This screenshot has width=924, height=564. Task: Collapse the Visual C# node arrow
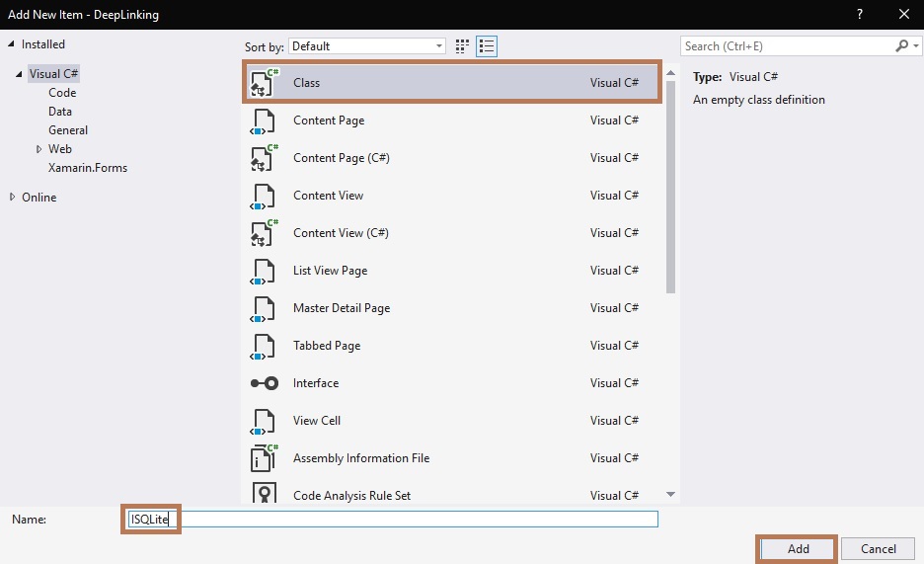point(19,74)
